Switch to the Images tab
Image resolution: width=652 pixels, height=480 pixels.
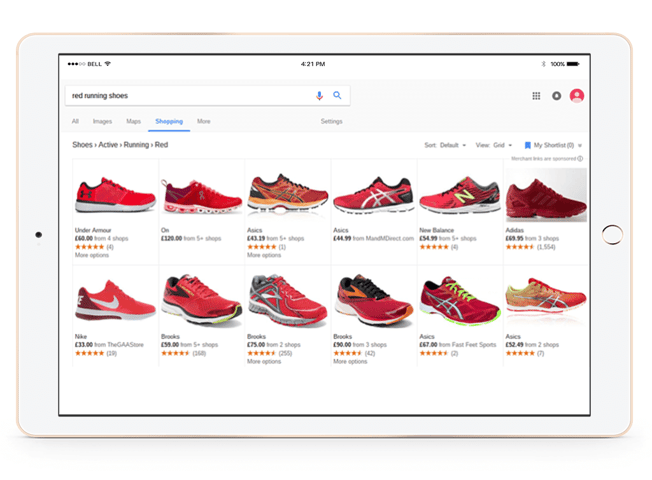(102, 121)
